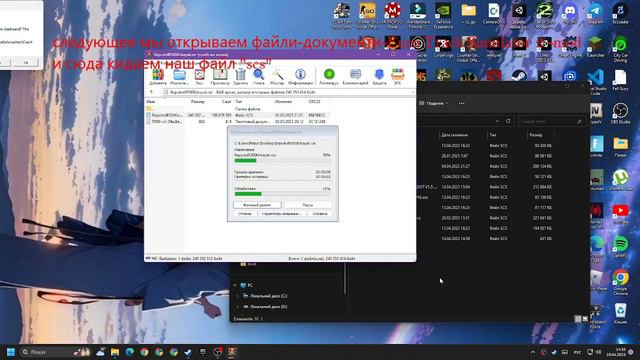Click the WinRAR View (Просмотр) icon
This screenshot has height=360, width=640.
click(220, 77)
